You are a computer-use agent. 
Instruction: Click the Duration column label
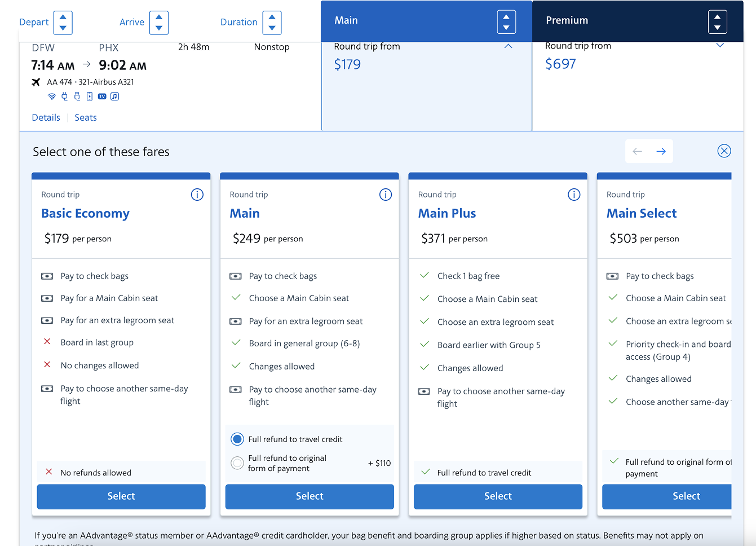[239, 22]
